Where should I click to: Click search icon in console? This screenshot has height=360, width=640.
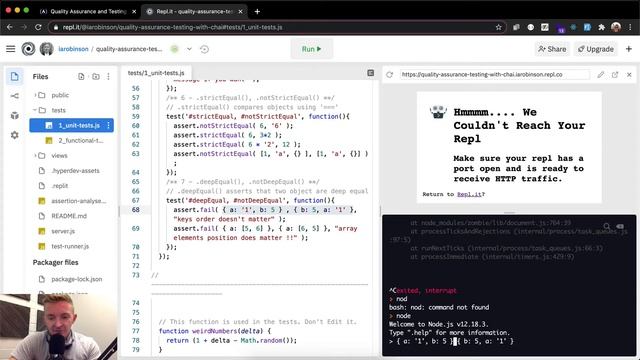(607, 226)
